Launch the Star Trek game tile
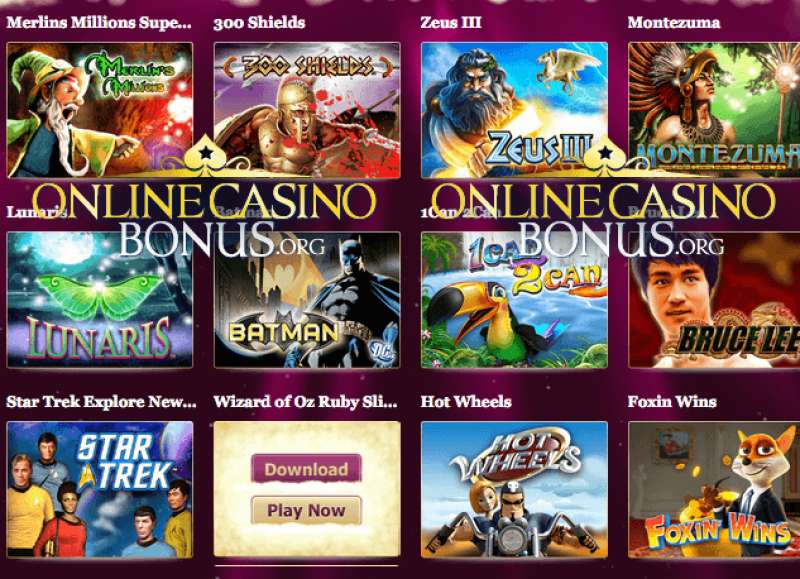This screenshot has width=800, height=579. coord(100,490)
